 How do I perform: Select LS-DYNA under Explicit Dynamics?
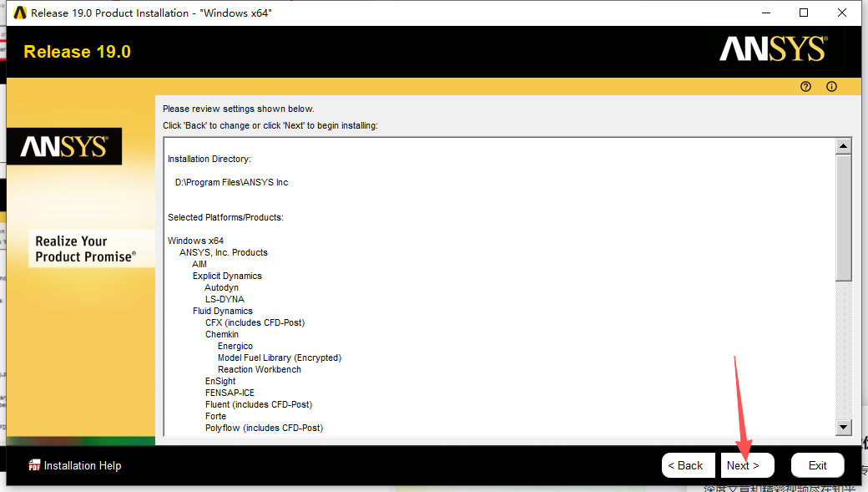(224, 299)
